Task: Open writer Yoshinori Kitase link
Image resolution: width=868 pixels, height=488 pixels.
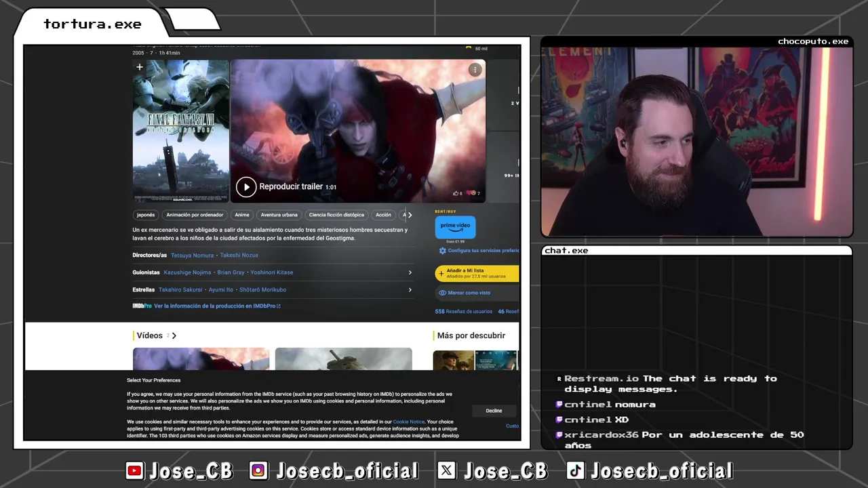Action: tap(272, 272)
